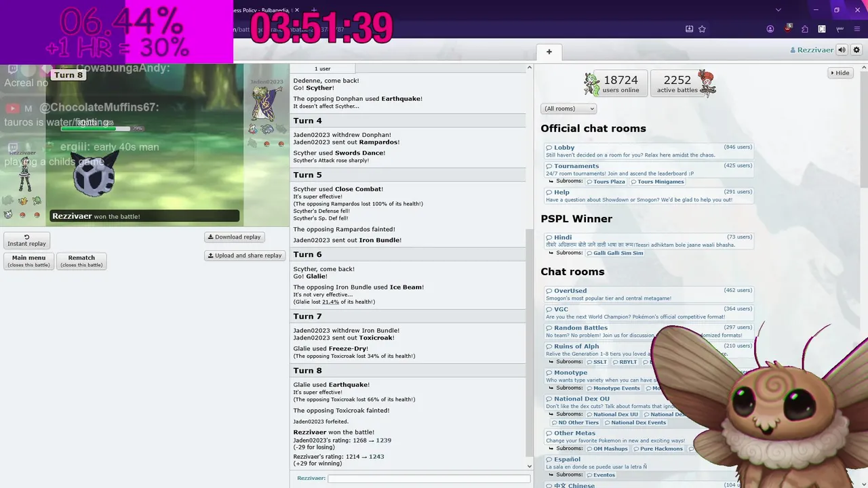Click Rezzivaer won the battle log text
868x488 pixels.
(x=334, y=432)
